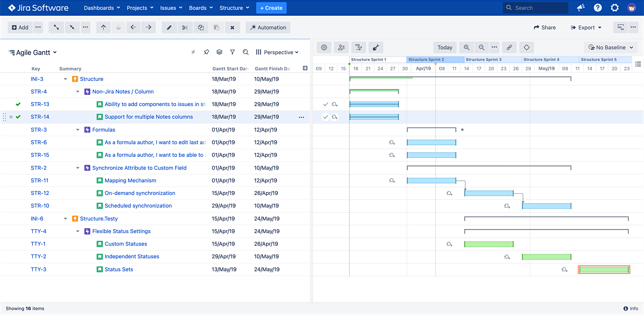Click Structure Sprint 2 timeline header
Screen dimensions: 644x315
435,59
